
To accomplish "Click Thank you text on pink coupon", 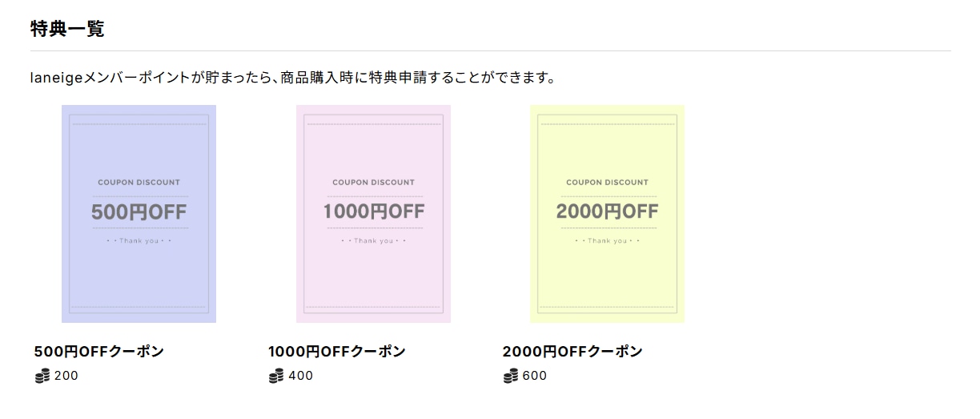I will pyautogui.click(x=374, y=240).
